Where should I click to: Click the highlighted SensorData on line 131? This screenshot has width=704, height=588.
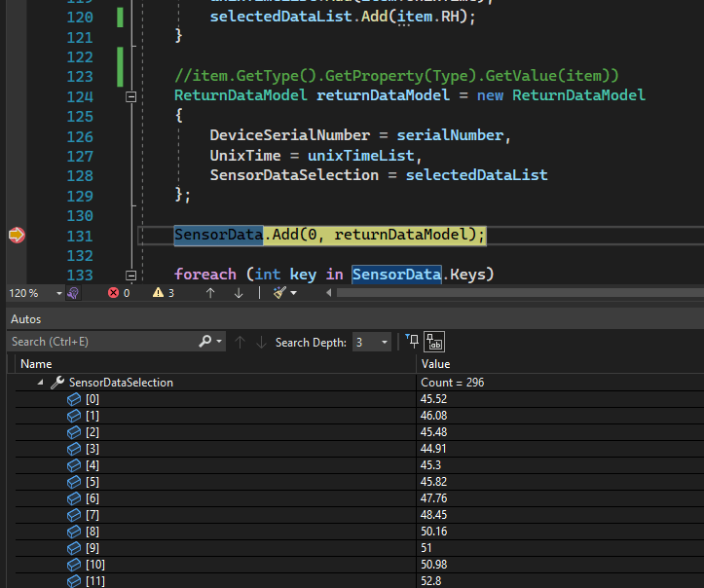coord(219,235)
